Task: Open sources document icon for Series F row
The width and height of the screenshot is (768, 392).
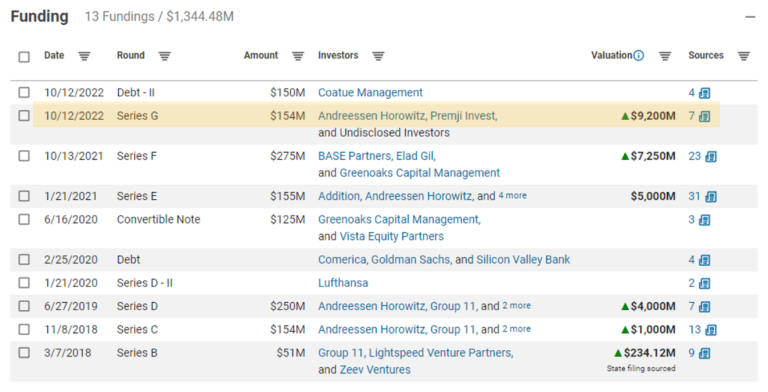Action: click(x=711, y=157)
